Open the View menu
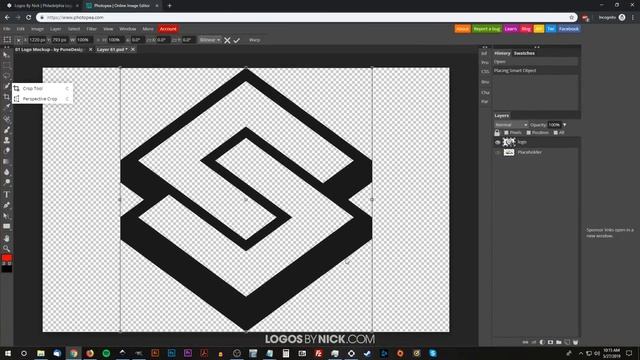This screenshot has width=640, height=360. (x=108, y=29)
